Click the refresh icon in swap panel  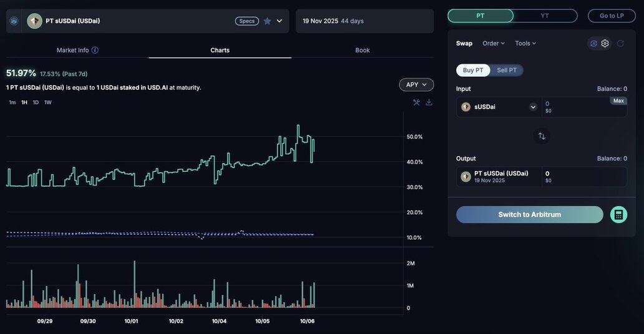pyautogui.click(x=620, y=44)
